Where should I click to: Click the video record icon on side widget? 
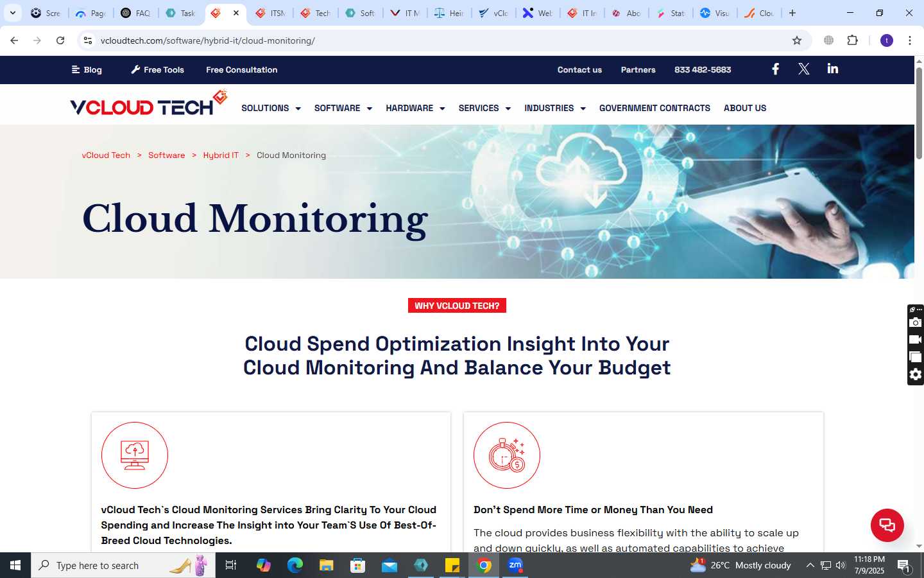(916, 340)
